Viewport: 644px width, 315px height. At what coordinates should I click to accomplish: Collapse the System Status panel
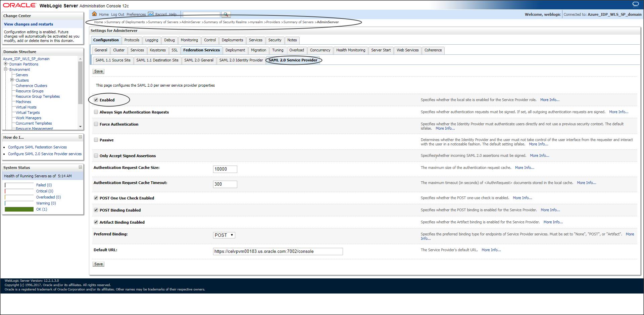point(80,167)
